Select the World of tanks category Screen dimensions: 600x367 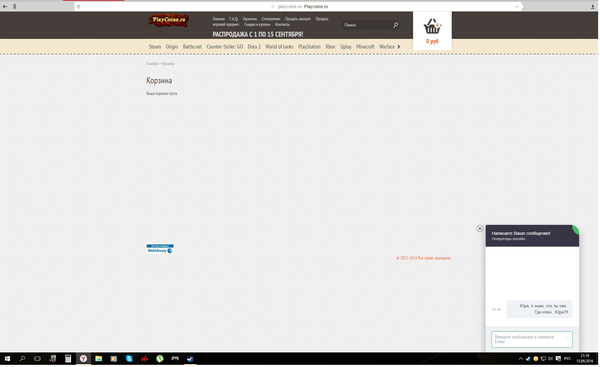coord(279,47)
